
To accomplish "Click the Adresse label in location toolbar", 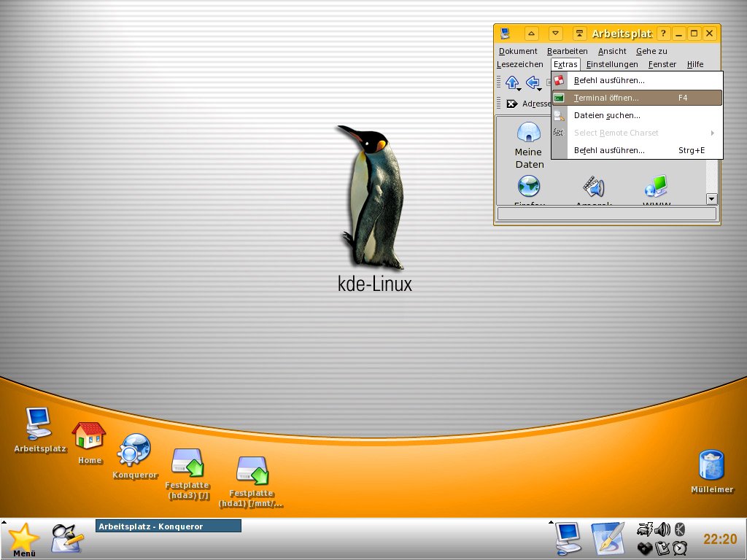I will (536, 104).
